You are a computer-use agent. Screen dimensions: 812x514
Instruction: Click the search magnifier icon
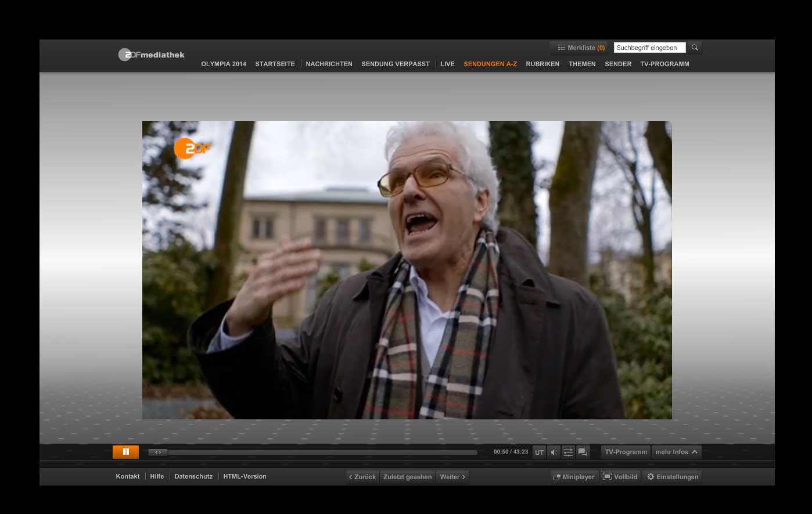695,48
